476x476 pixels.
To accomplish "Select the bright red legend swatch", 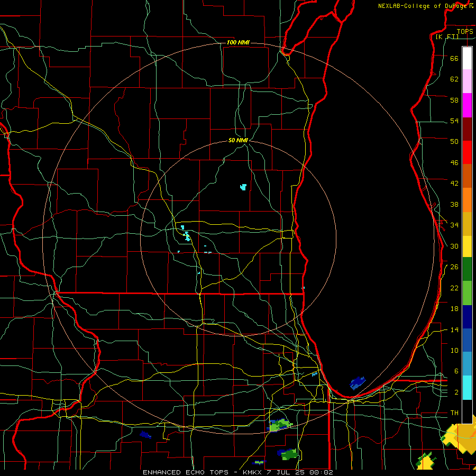I will 467,152.
